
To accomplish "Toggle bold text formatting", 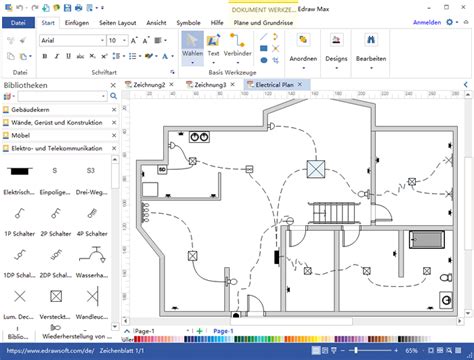I will (x=45, y=56).
